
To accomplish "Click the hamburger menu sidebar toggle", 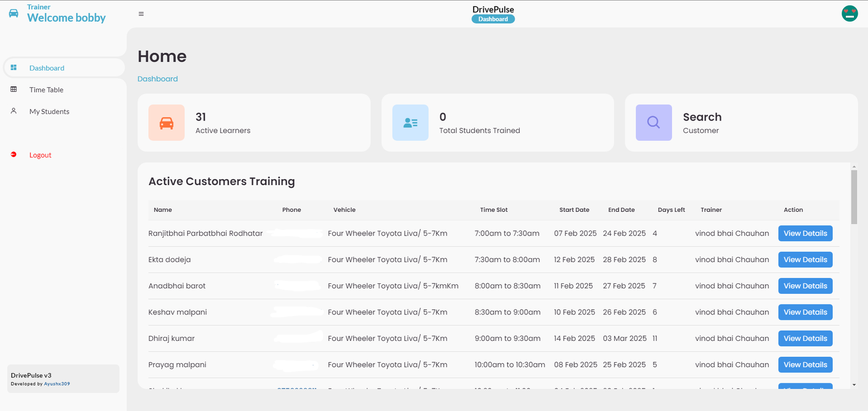I will (141, 14).
